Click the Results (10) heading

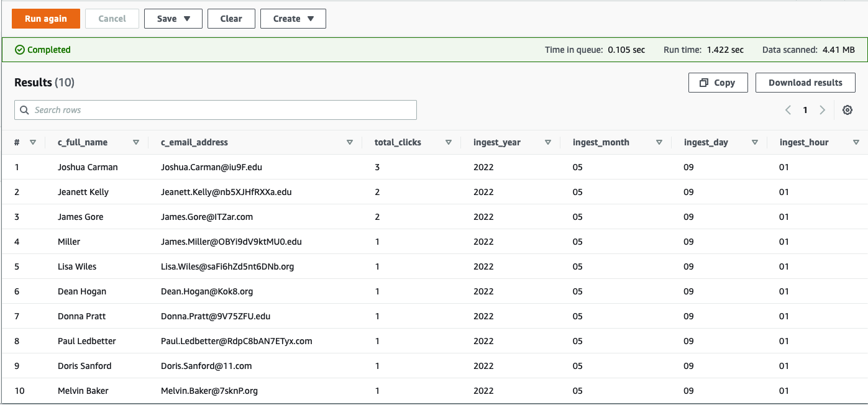tap(44, 83)
